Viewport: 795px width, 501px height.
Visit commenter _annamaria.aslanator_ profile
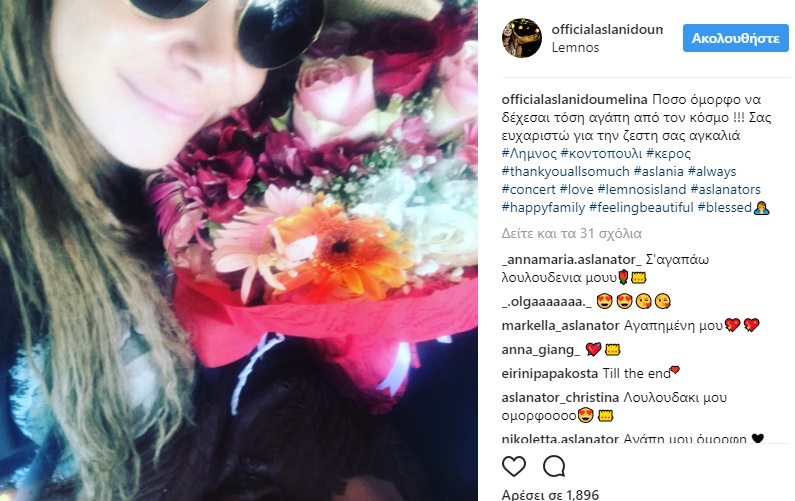[571, 260]
